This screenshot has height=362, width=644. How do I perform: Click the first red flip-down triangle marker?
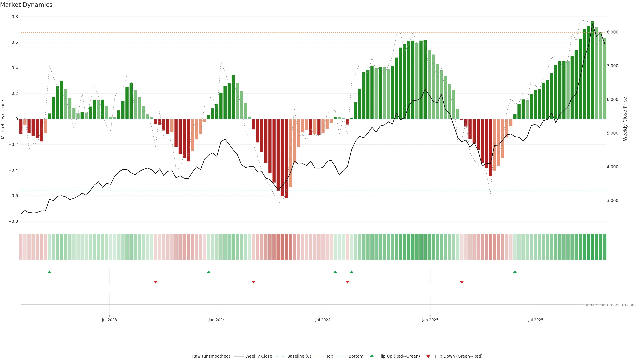point(155,282)
